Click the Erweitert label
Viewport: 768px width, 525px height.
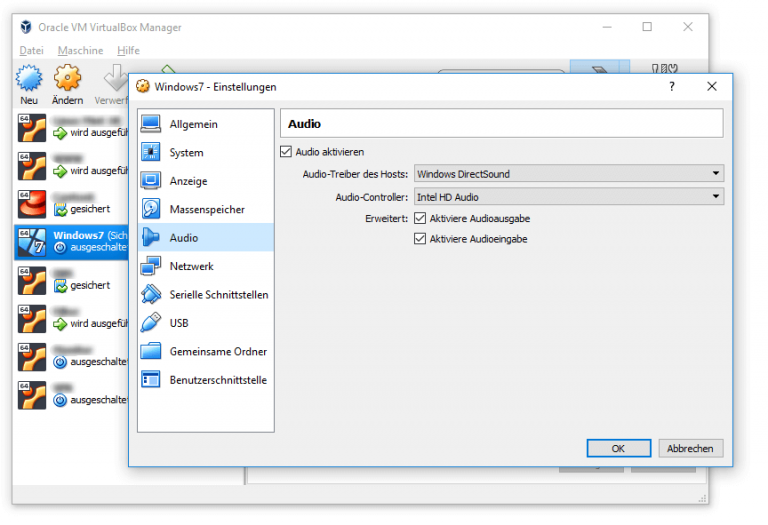386,218
